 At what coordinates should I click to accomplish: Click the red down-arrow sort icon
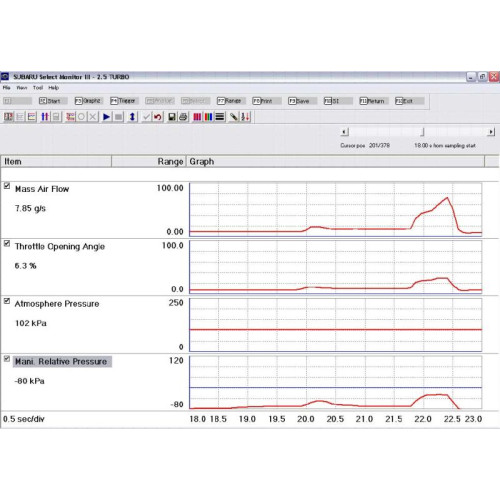[x=245, y=117]
